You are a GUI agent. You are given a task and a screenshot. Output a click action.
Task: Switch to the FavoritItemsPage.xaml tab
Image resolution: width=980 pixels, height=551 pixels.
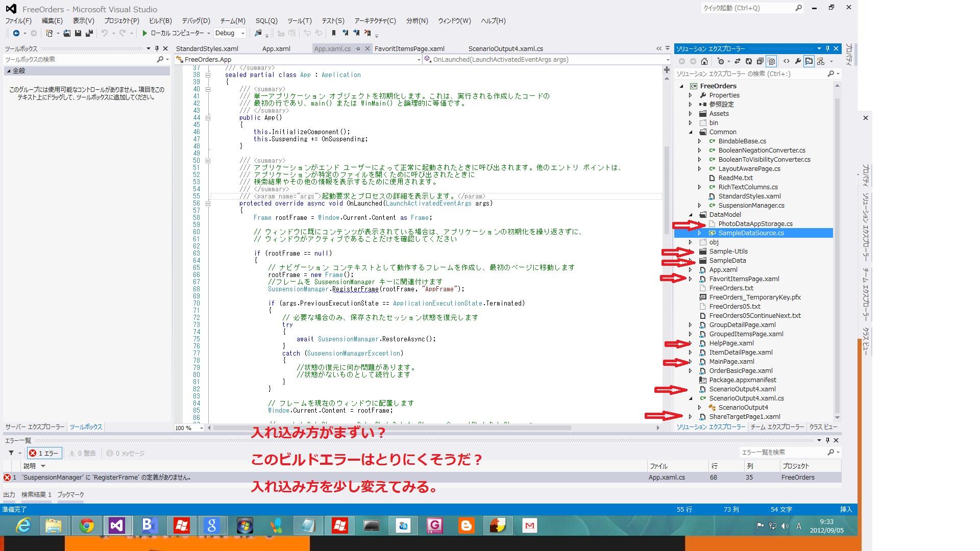coord(409,49)
